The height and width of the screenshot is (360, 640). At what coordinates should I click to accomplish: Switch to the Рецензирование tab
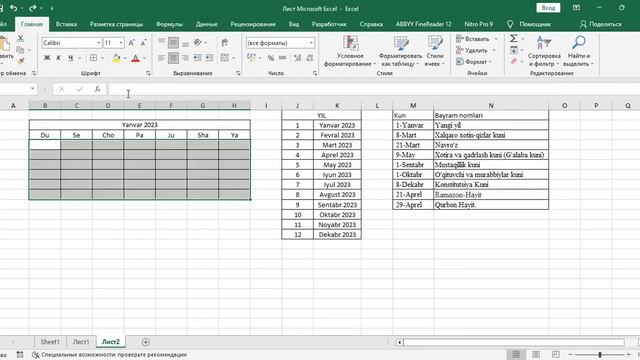point(253,24)
